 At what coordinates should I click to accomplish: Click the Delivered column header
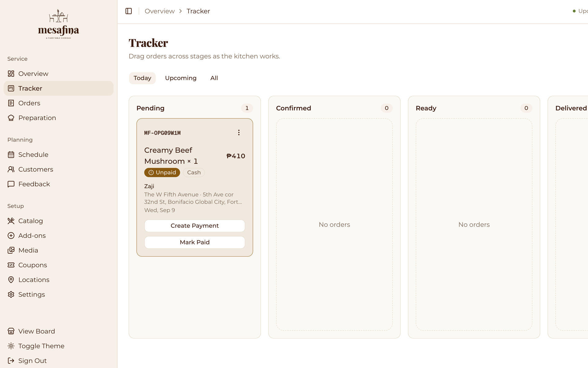[571, 108]
